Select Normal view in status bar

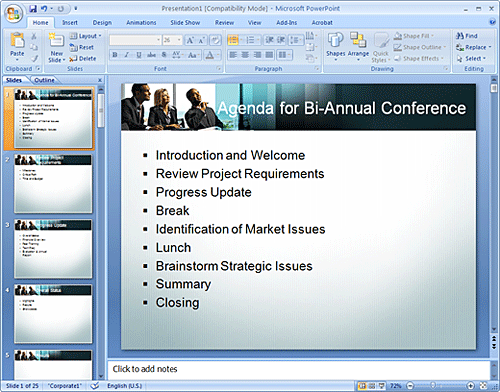tap(362, 386)
